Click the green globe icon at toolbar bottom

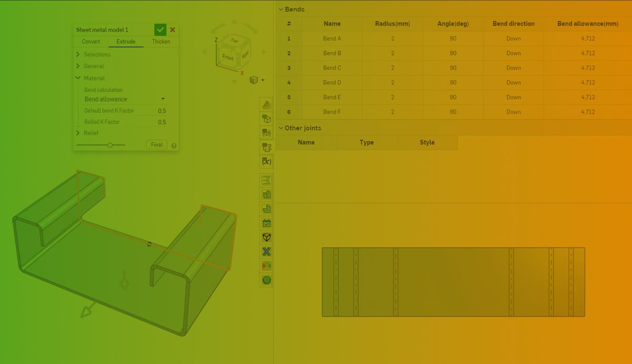click(x=266, y=280)
